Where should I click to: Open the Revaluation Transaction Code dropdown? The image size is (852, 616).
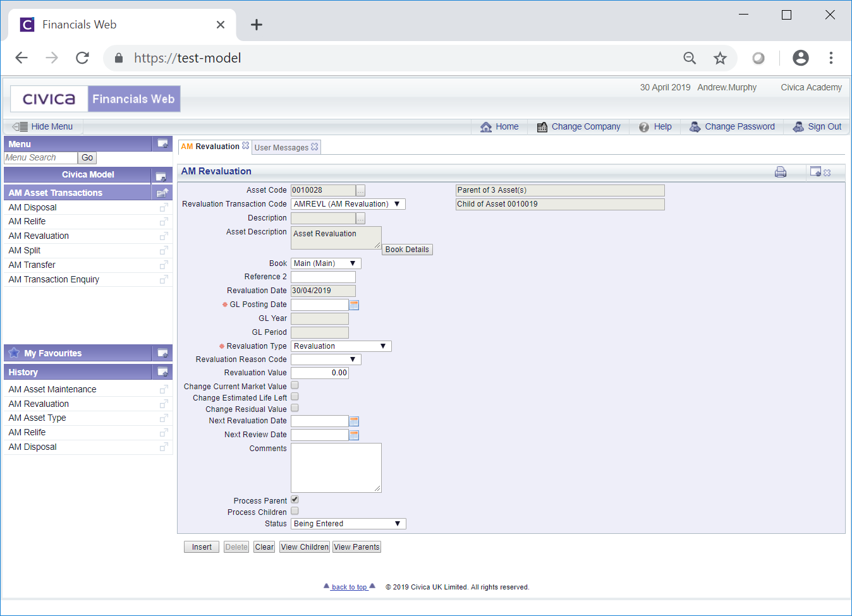(x=348, y=204)
